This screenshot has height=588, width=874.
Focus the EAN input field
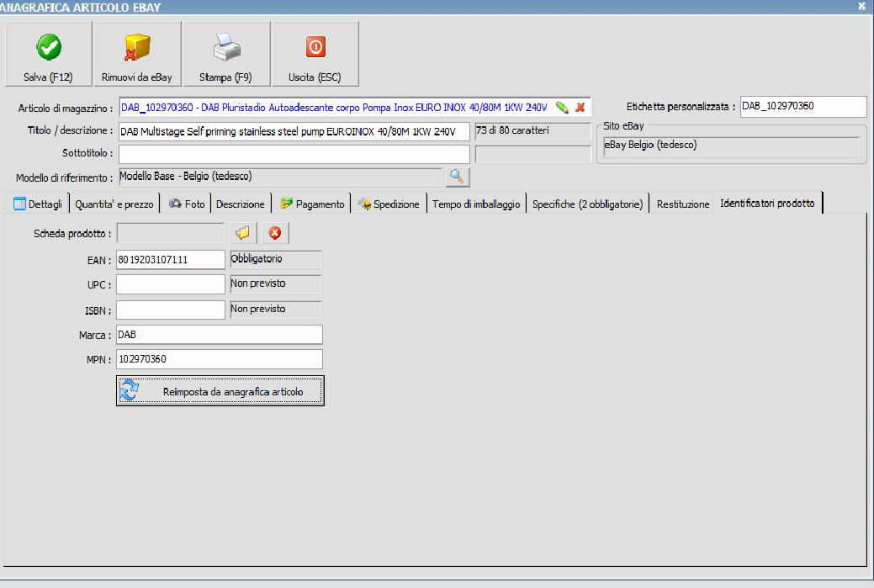click(x=171, y=260)
